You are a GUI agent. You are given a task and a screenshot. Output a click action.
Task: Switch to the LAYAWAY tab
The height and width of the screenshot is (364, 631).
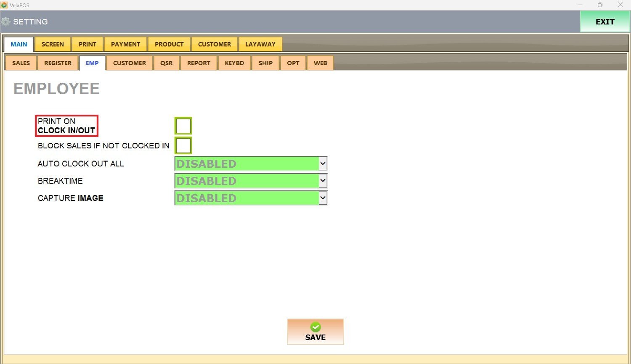click(260, 44)
